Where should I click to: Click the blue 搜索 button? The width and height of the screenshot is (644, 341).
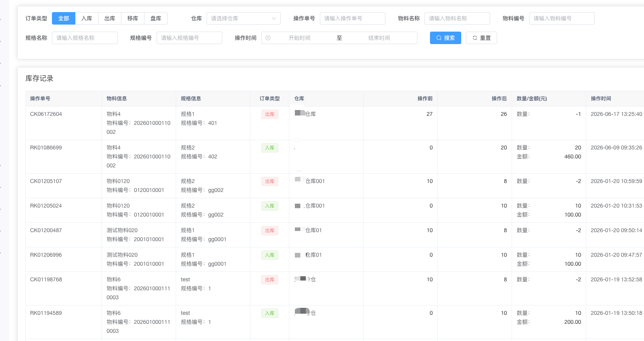click(446, 38)
